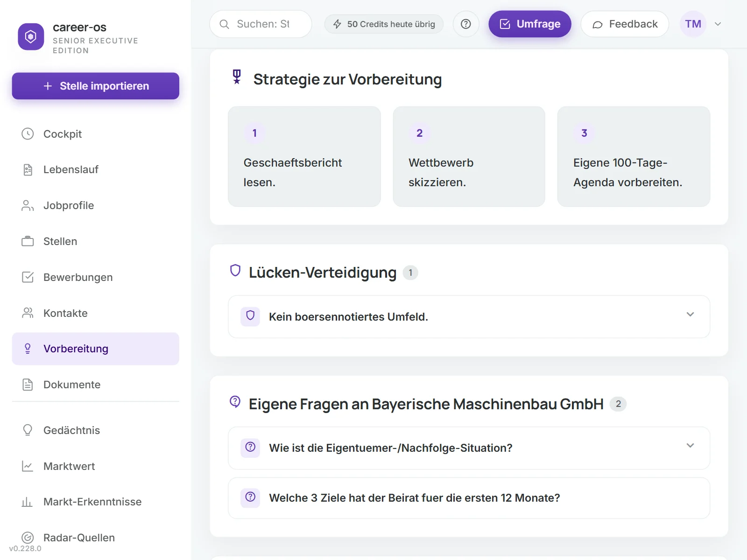Click the Marktwert chart icon

(x=28, y=466)
